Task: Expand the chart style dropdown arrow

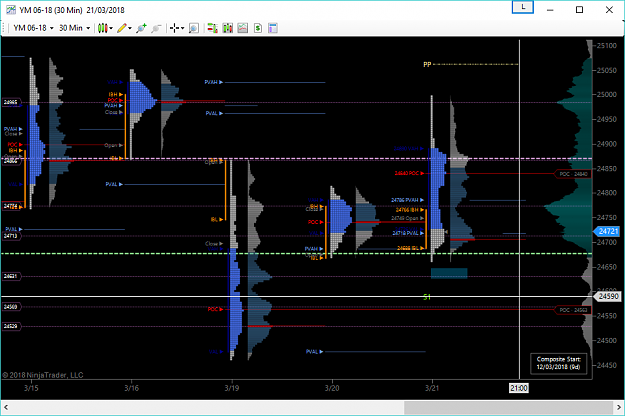Action: (x=111, y=28)
